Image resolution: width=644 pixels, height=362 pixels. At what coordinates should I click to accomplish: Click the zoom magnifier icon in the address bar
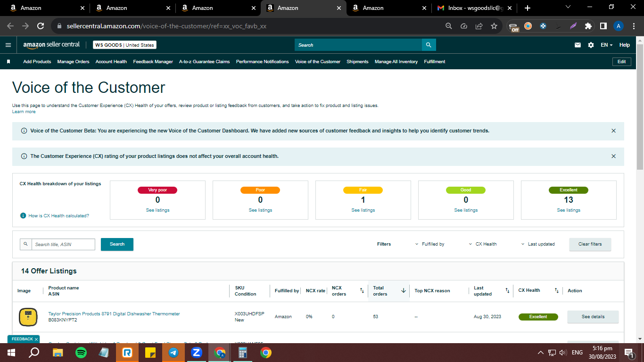pyautogui.click(x=449, y=26)
